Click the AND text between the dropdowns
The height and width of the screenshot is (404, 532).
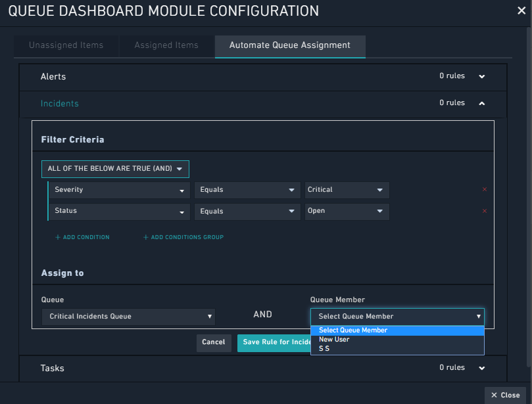click(262, 315)
